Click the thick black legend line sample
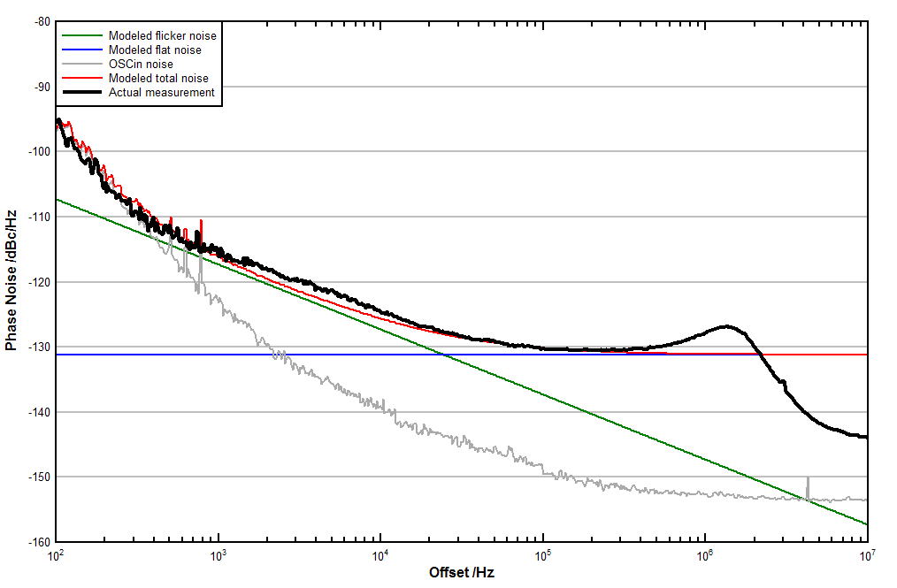The image size is (897, 588). click(81, 92)
